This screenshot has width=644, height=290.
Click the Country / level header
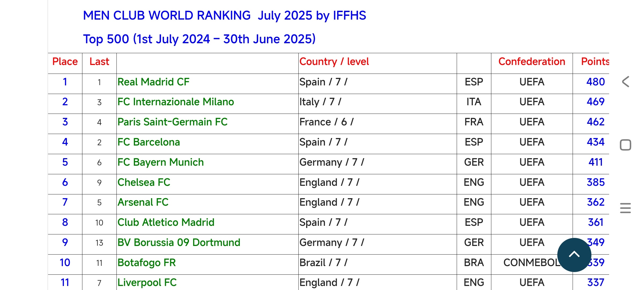[334, 61]
